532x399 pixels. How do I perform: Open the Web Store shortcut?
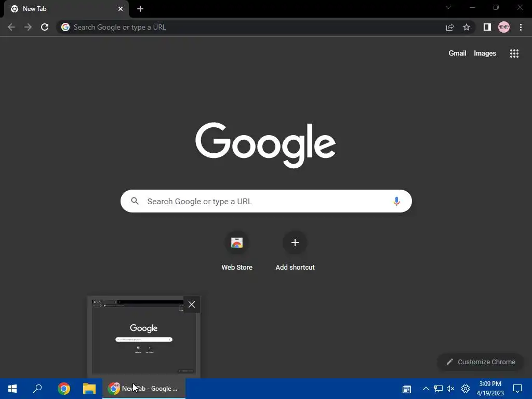pos(237,251)
